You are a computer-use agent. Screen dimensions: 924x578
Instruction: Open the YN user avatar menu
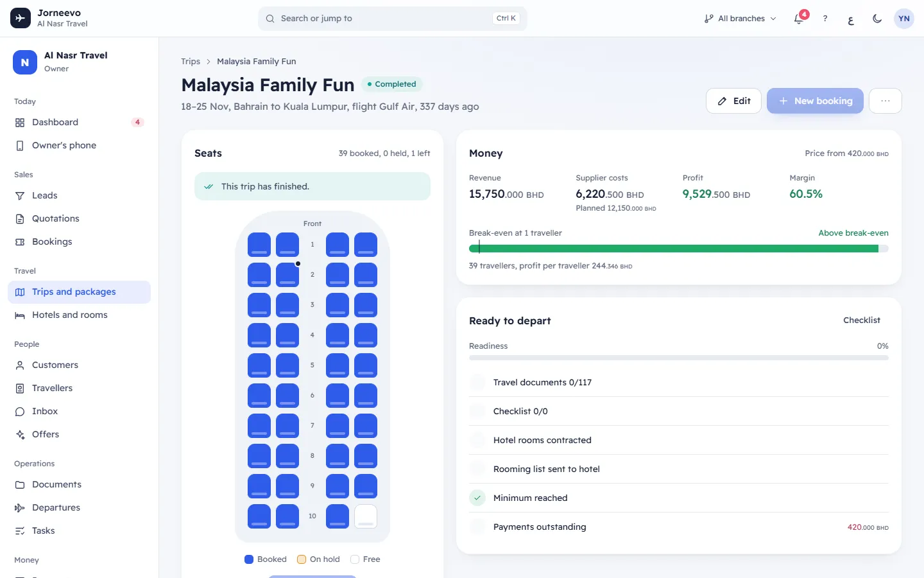[x=904, y=19]
